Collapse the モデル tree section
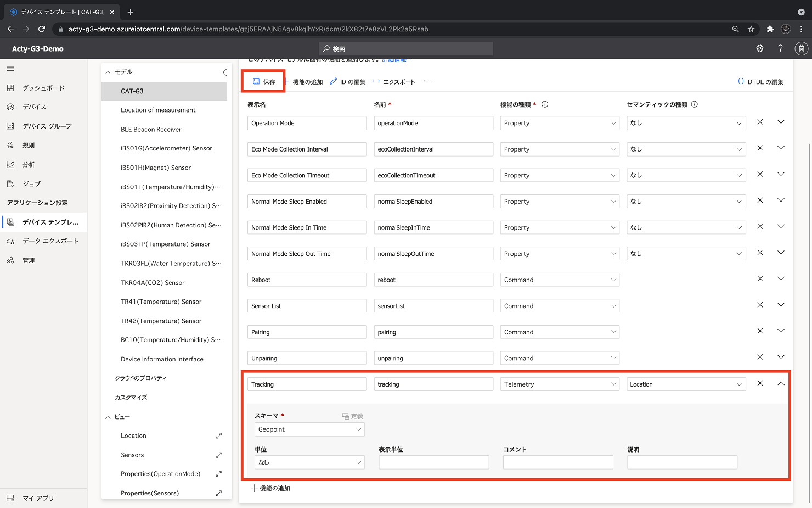812x508 pixels. pyautogui.click(x=108, y=72)
